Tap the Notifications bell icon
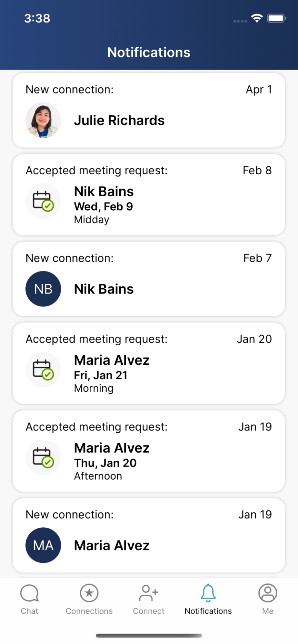The width and height of the screenshot is (298, 644). coord(208,593)
